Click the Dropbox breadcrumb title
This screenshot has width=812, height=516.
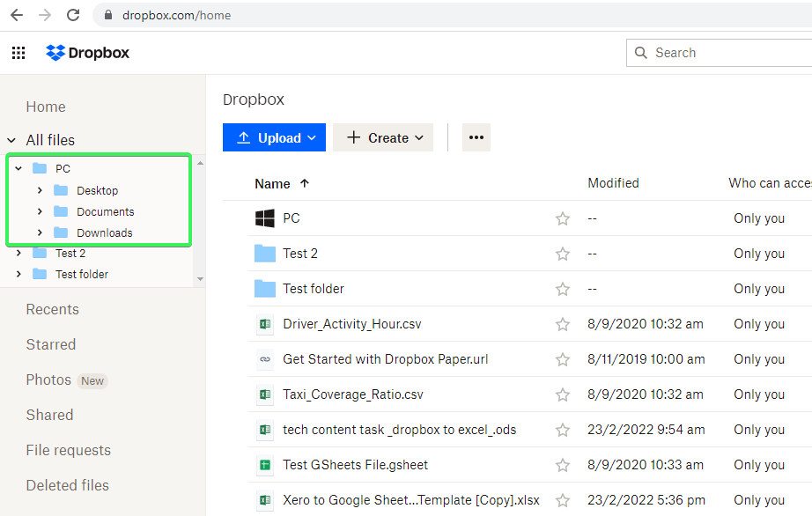click(254, 100)
